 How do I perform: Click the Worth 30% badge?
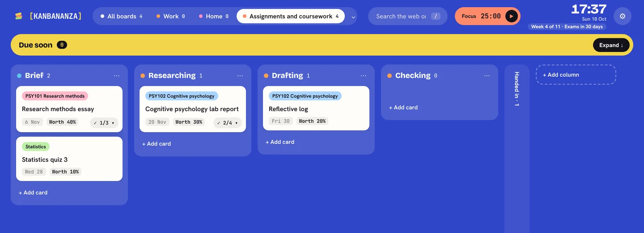pos(189,122)
